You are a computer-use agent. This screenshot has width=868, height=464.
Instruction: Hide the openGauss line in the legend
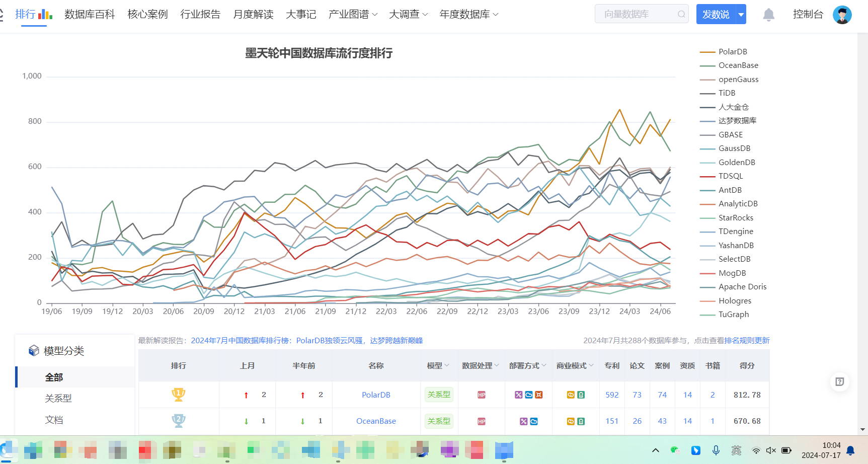[x=729, y=80]
